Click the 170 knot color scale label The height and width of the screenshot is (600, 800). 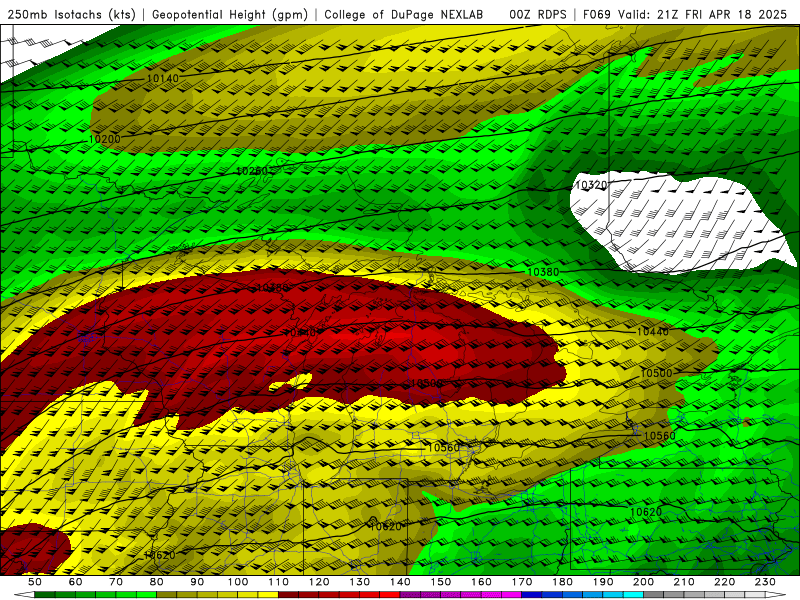coord(522,582)
